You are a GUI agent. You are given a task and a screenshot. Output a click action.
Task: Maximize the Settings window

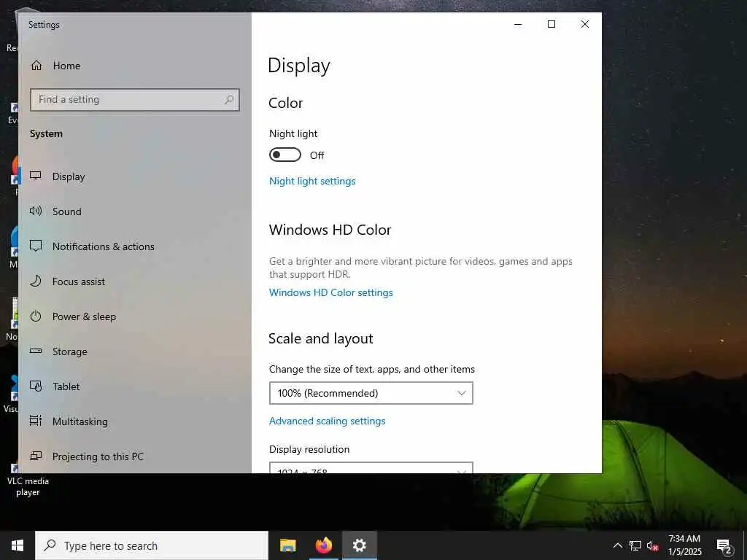[x=551, y=24]
